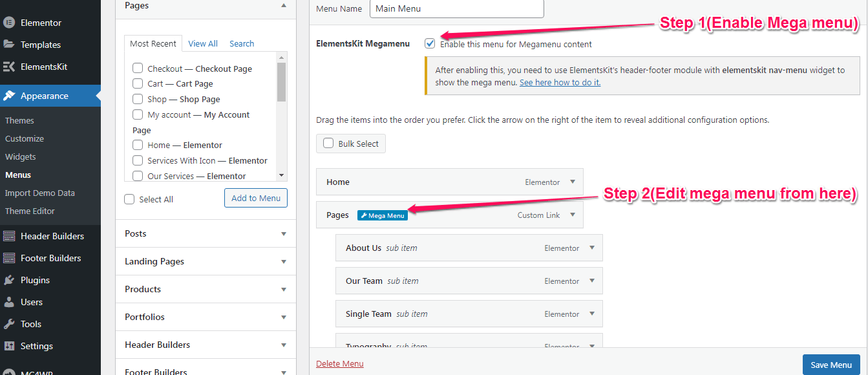Expand the Posts section
The width and height of the screenshot is (868, 375).
point(206,233)
